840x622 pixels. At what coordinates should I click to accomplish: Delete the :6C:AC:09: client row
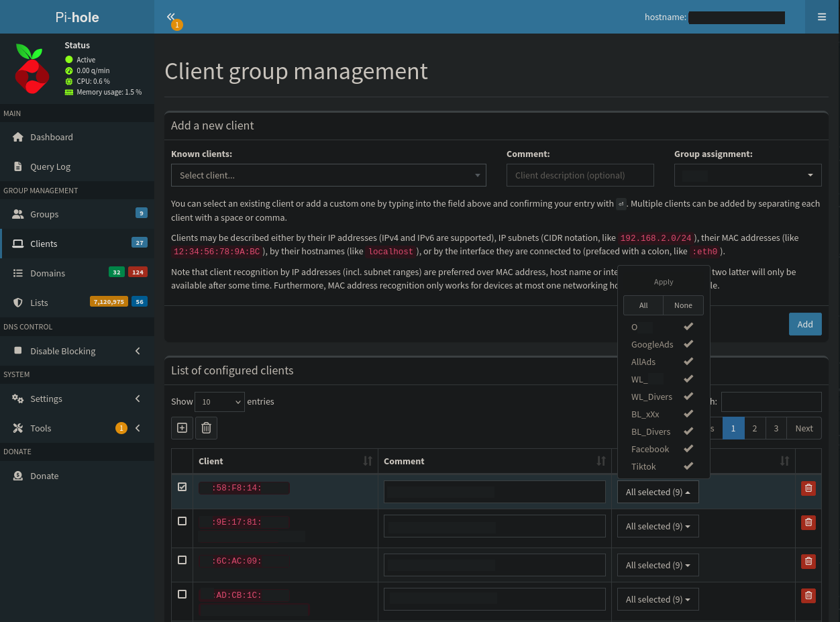click(808, 561)
